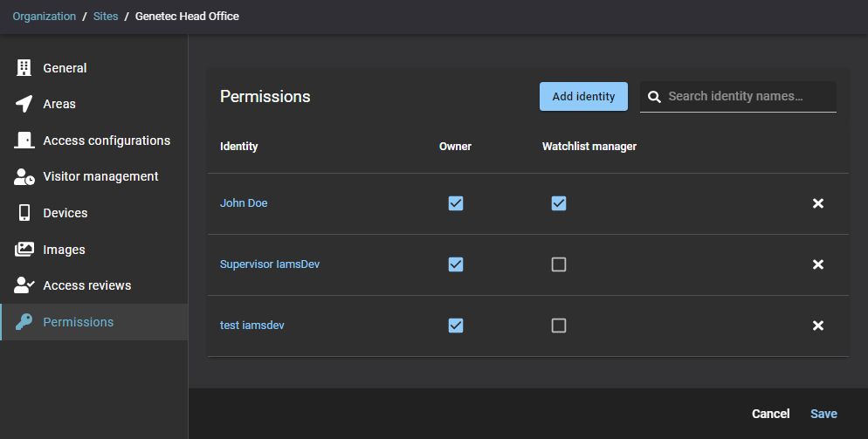Go to Sites in the breadcrumb

(106, 17)
